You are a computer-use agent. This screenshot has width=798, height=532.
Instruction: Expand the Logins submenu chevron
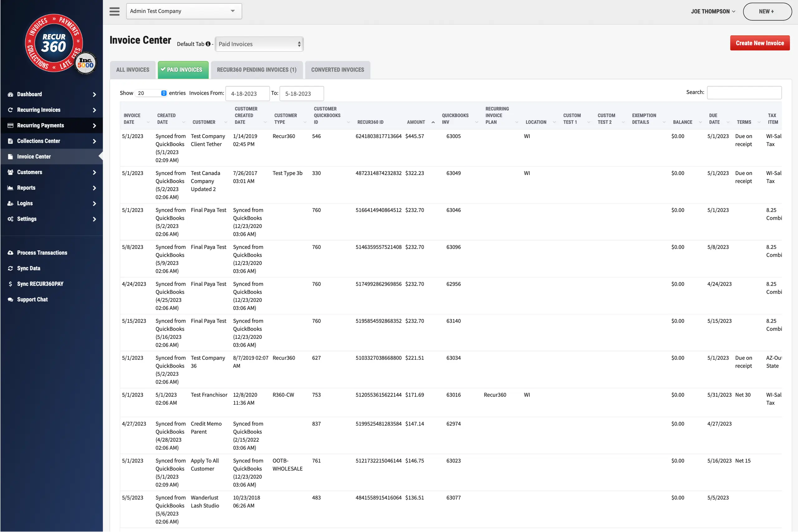tap(94, 204)
